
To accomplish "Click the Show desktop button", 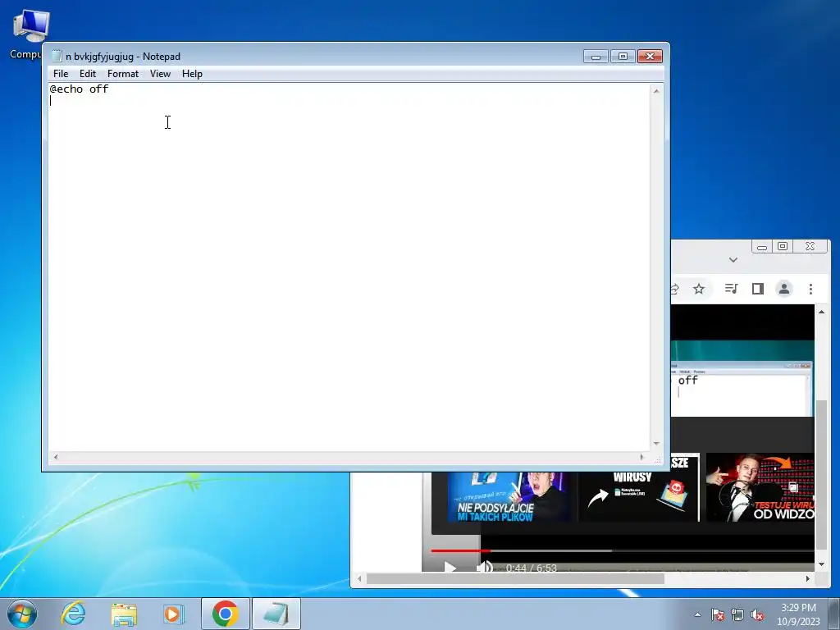I will pyautogui.click(x=834, y=614).
